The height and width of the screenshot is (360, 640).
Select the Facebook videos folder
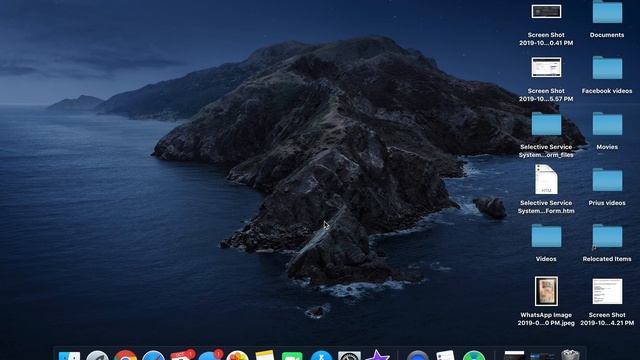(607, 68)
